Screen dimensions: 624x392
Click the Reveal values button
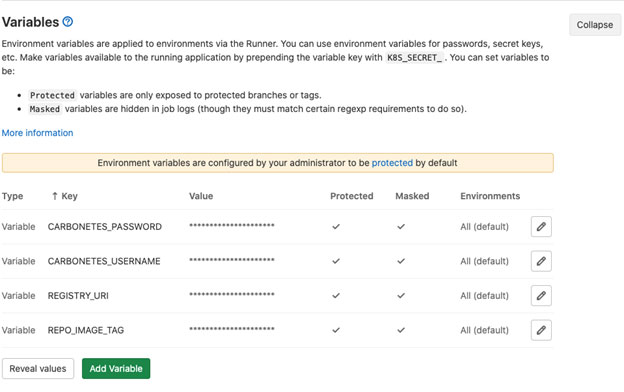(x=38, y=369)
